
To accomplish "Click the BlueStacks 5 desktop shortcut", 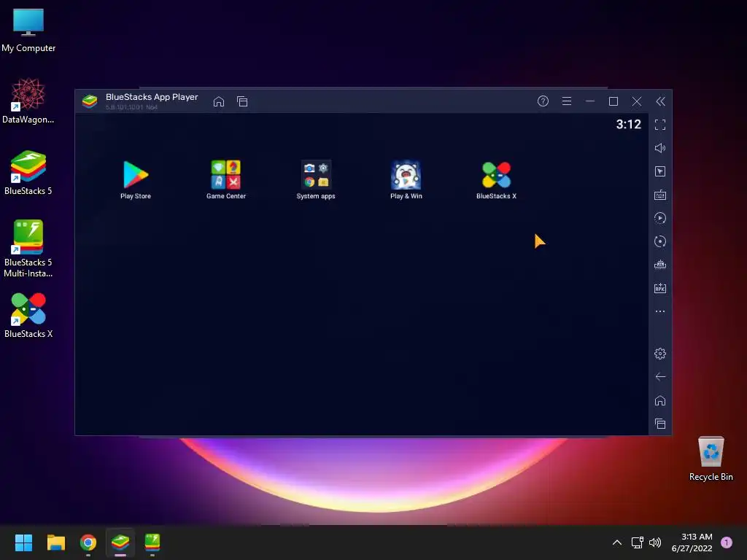I will [28, 172].
